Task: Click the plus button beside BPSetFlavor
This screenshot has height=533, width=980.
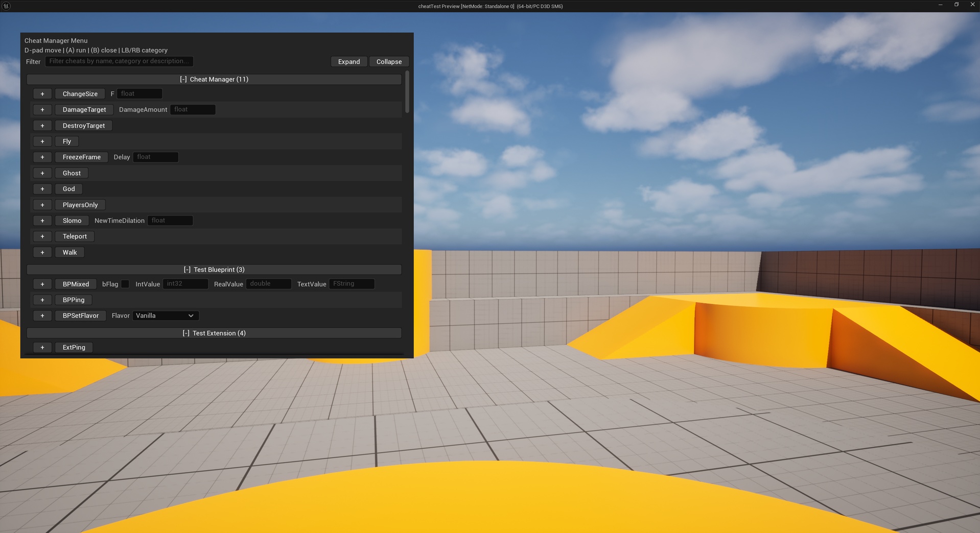Action: 42,316
